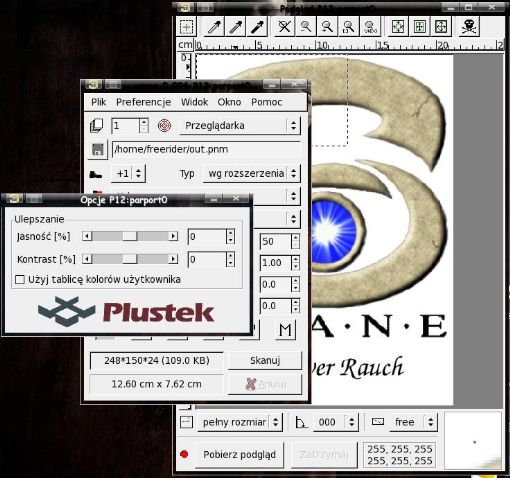Click the /home/freerider/out.pnm filename field
Image resolution: width=510 pixels, height=478 pixels.
(x=206, y=149)
